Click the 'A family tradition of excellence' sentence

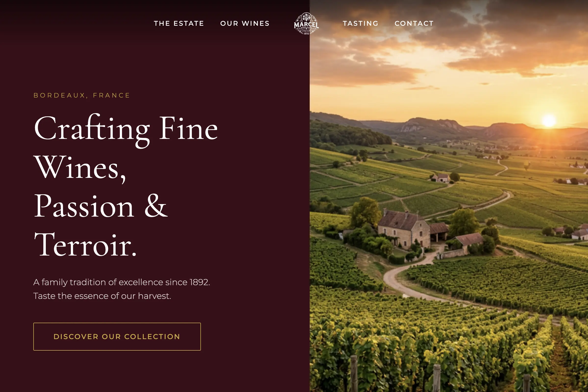coord(122,282)
